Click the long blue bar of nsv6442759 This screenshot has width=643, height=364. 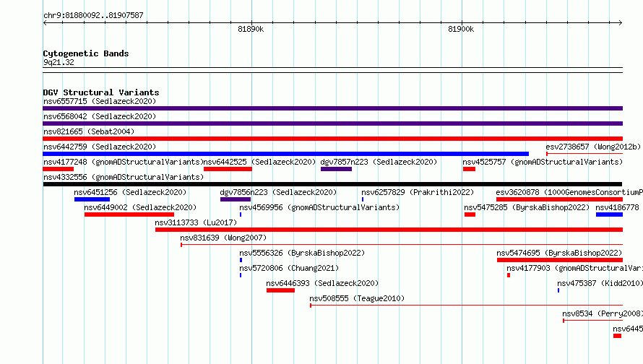point(286,154)
